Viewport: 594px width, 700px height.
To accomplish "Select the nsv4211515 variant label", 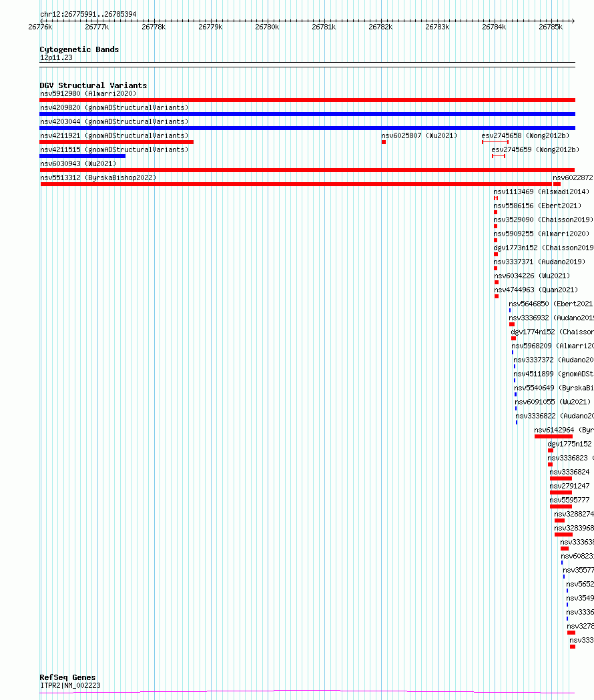I will point(114,149).
